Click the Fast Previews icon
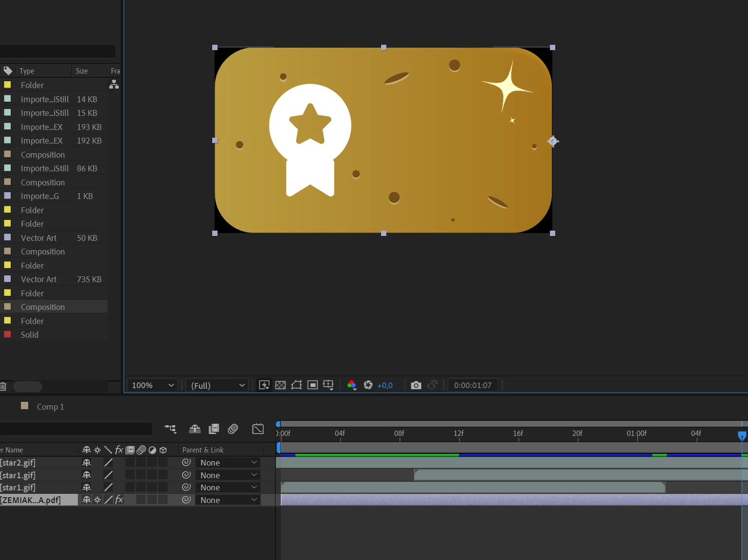748x560 pixels. (x=264, y=385)
